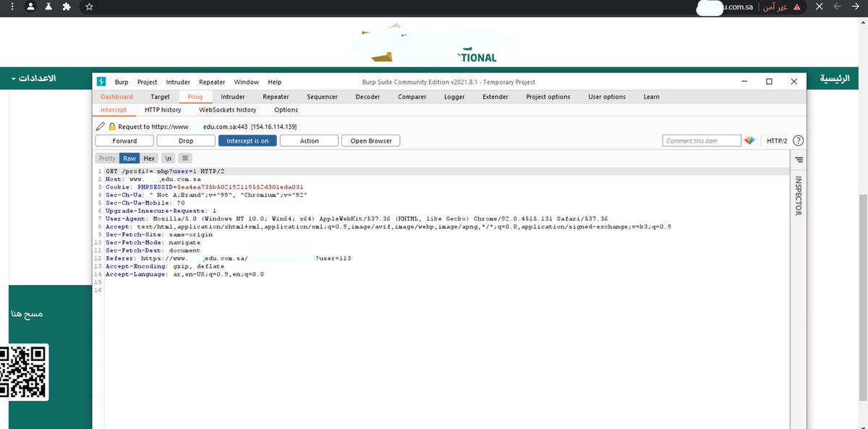Go to the Intruder tool tab
Image resolution: width=868 pixels, height=429 pixels.
[233, 97]
